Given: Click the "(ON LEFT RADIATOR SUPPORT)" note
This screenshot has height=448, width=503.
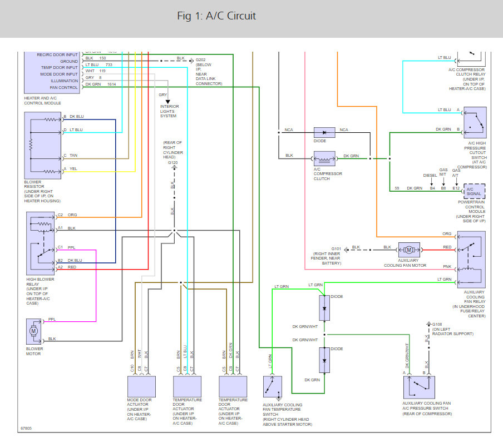Looking at the screenshot, I should [x=452, y=332].
